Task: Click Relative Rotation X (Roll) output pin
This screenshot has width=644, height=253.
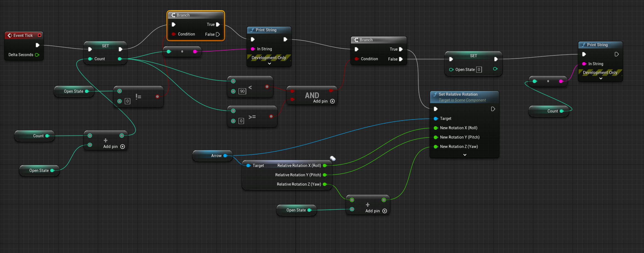Action: 325,166
